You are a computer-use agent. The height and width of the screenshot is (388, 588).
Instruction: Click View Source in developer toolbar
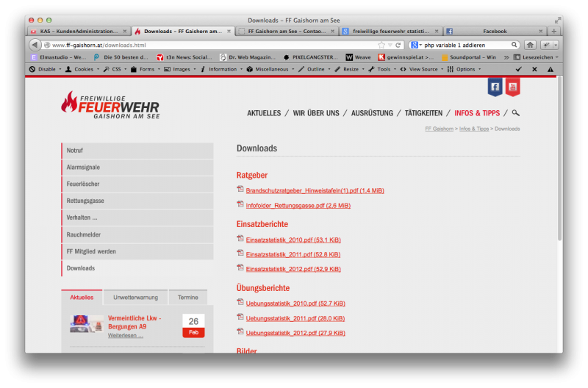pyautogui.click(x=422, y=69)
